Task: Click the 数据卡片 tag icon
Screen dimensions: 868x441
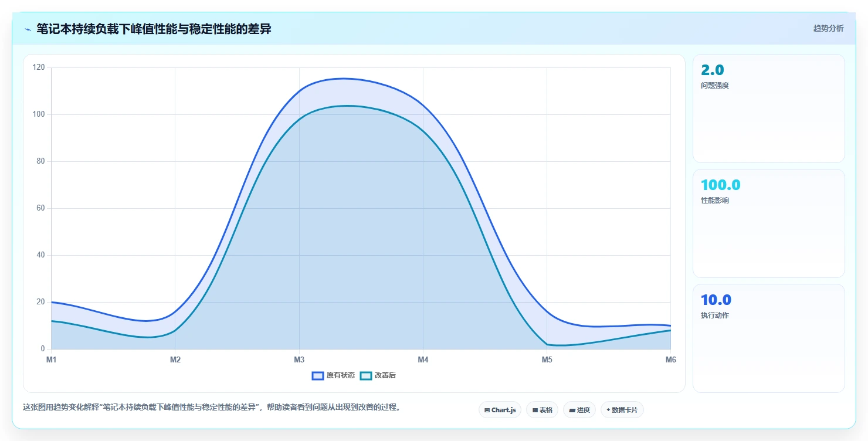Action: tap(608, 411)
